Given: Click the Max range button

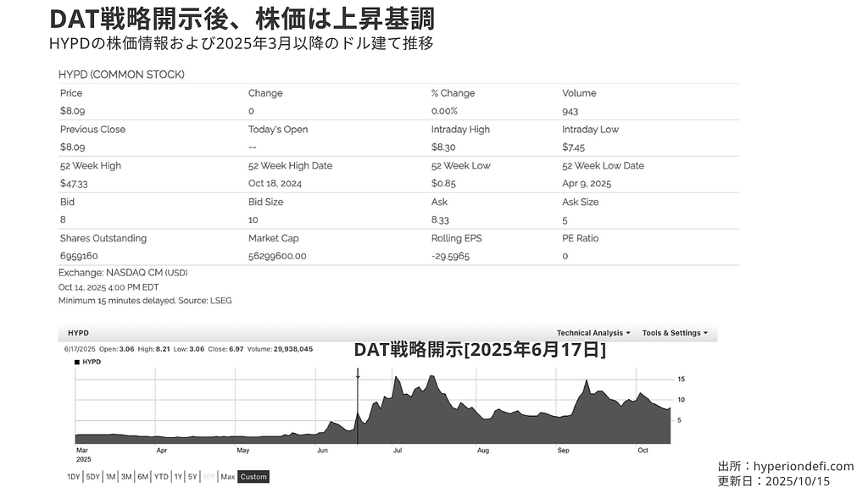Looking at the screenshot, I should 227,477.
